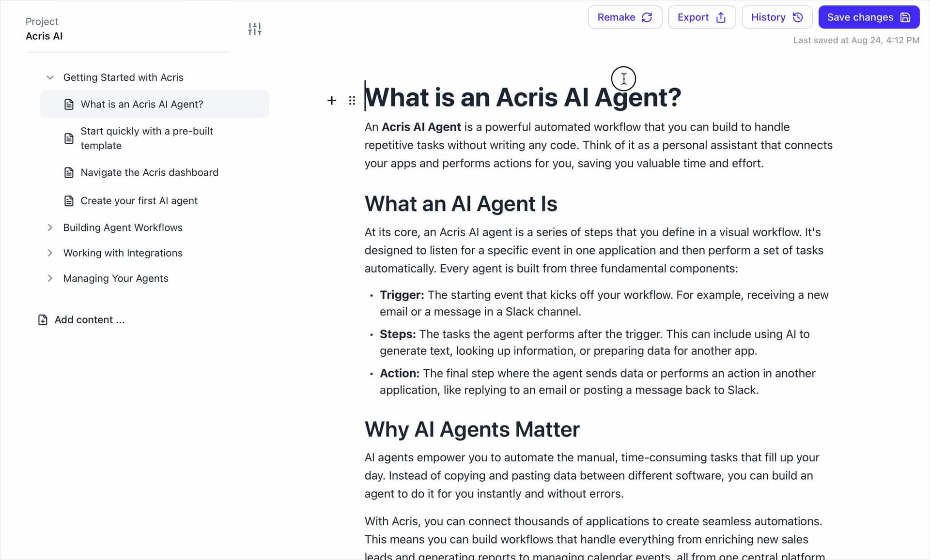The image size is (930, 560).
Task: Click the document icon next to Navigate the Acris dashboard
Action: tap(69, 173)
